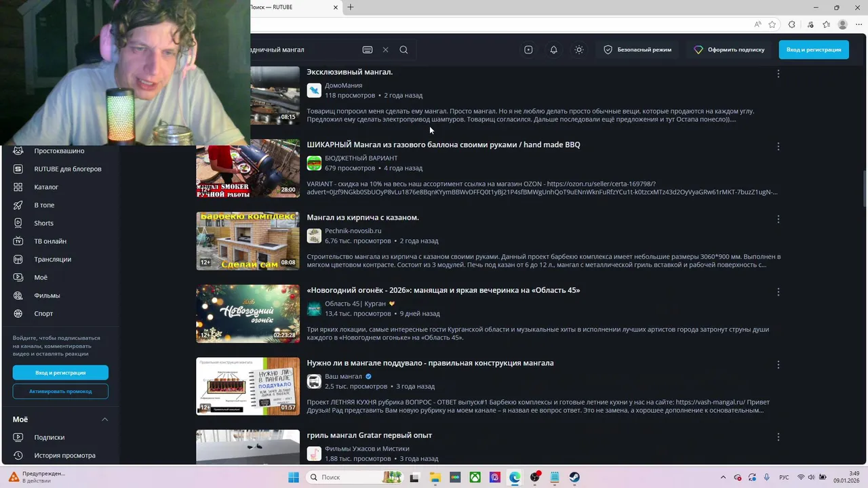
Task: Open the notifications bell
Action: tap(553, 49)
